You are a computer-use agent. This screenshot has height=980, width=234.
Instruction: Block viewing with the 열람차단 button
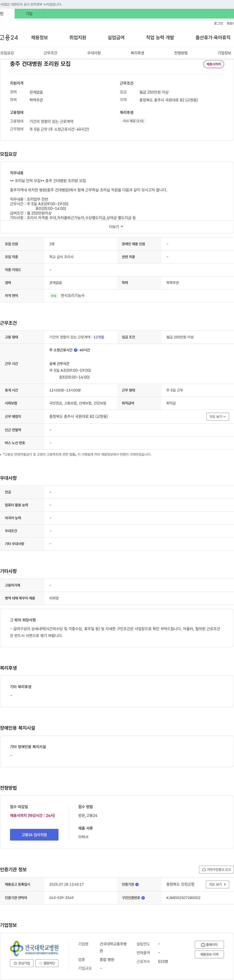point(47,963)
